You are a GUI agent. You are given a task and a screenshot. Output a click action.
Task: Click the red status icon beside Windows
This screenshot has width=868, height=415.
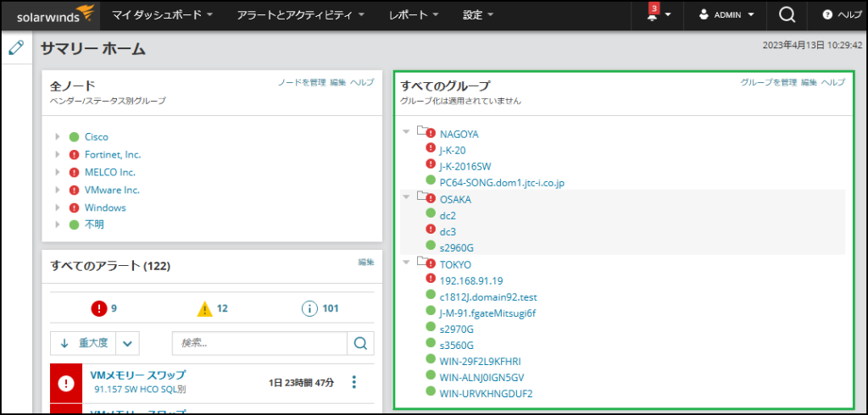coord(75,207)
